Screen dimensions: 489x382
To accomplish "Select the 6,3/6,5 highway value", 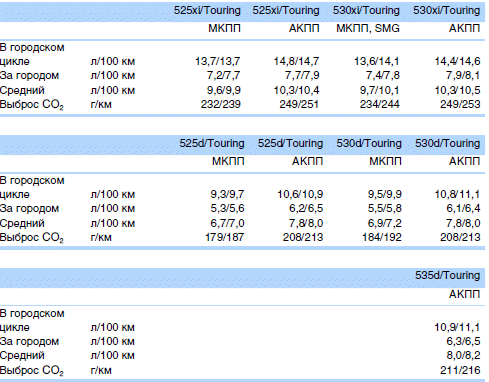I will point(463,341).
